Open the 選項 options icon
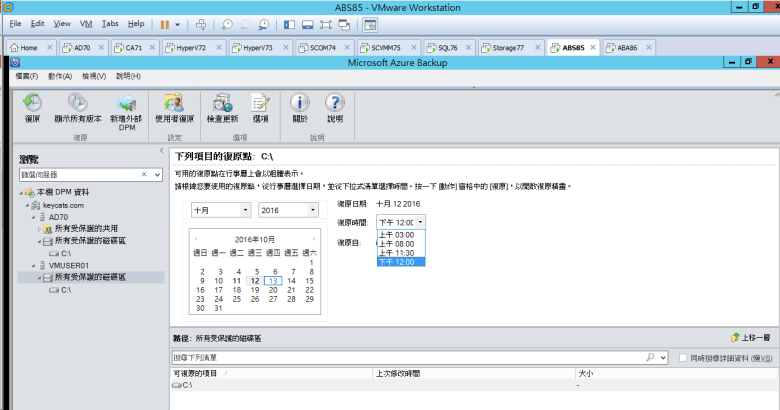Screen dimensions: 780x410 pyautogui.click(x=260, y=104)
